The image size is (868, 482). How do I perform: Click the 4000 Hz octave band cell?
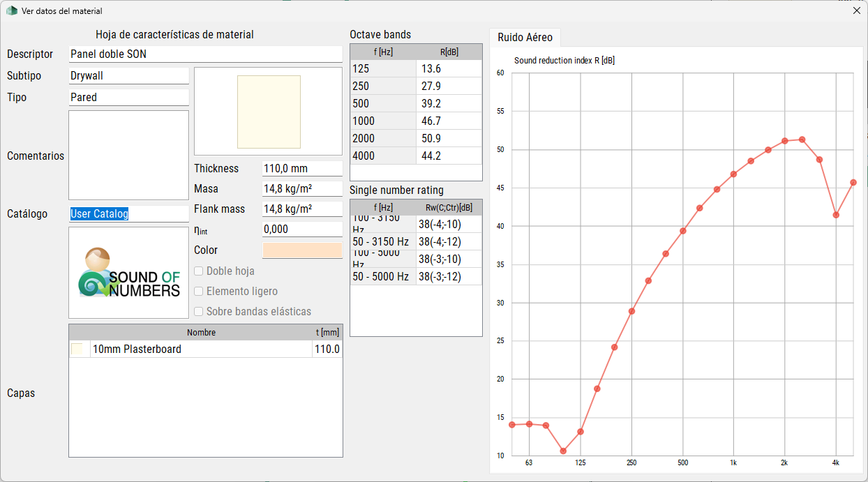pos(383,156)
